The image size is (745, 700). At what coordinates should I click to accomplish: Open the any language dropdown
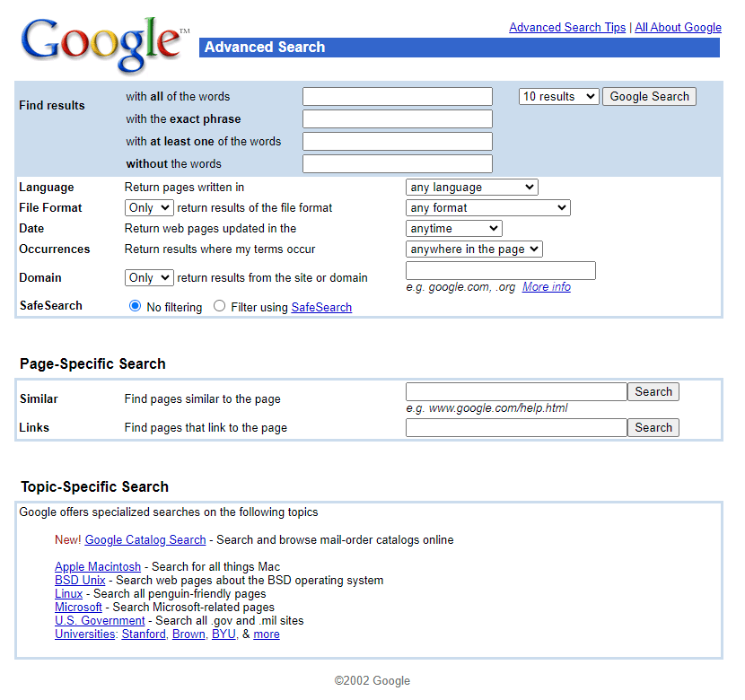(472, 187)
